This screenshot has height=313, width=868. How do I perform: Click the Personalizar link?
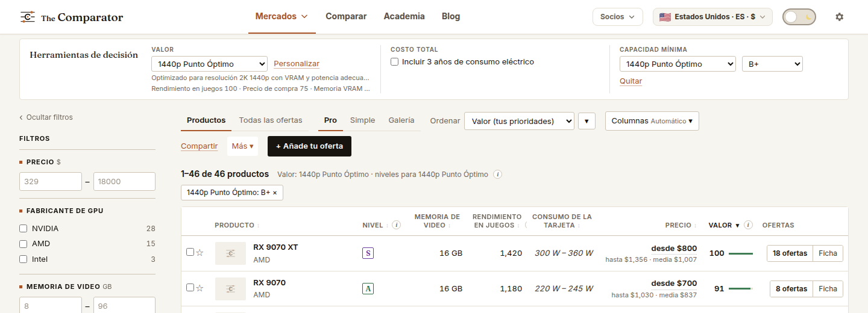pos(297,64)
